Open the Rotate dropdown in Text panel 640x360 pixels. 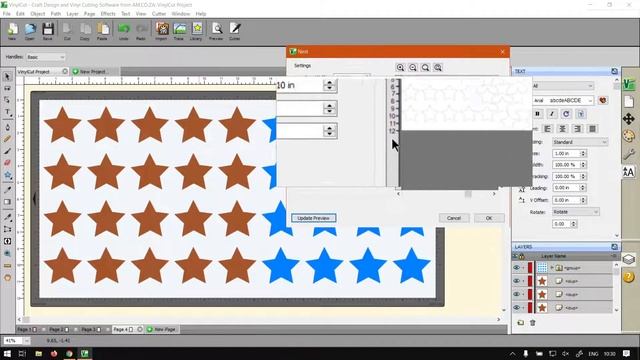(576, 212)
